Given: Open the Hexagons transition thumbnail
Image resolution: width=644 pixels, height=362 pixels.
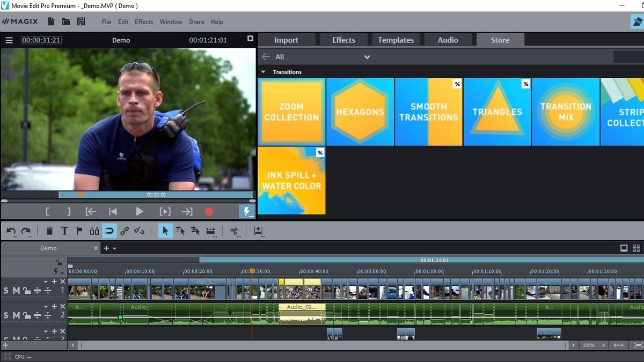Looking at the screenshot, I should 360,112.
